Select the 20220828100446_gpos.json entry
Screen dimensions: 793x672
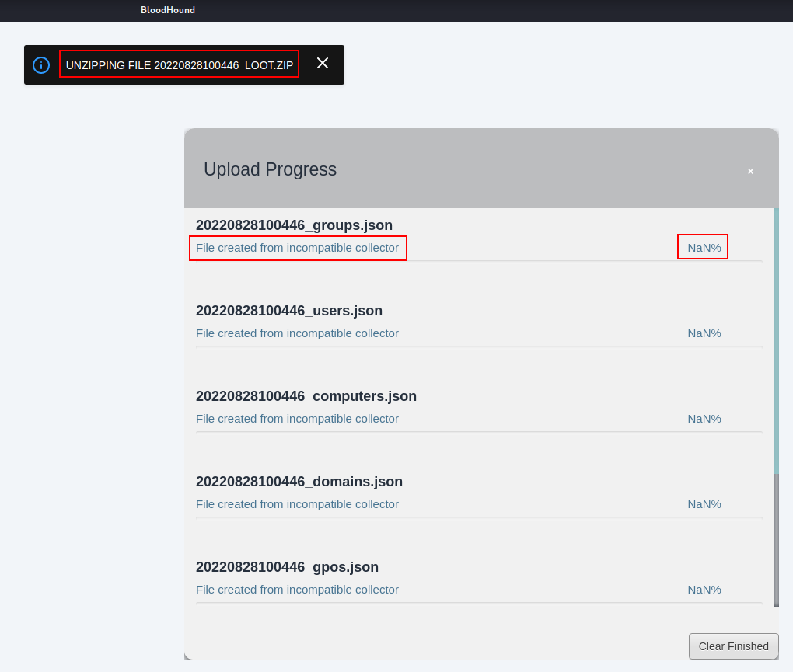click(287, 567)
